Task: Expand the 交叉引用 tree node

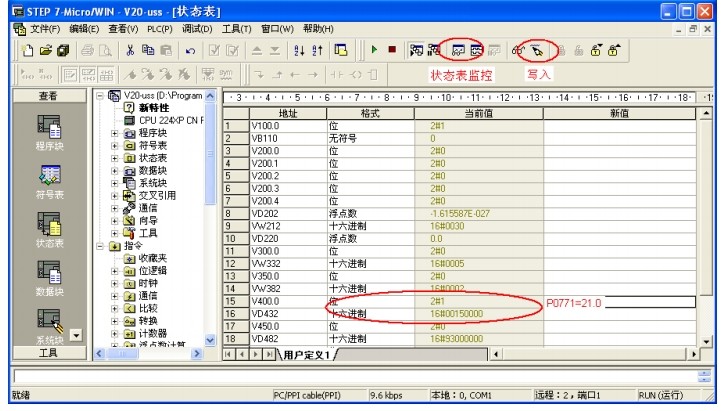Action: coord(114,196)
